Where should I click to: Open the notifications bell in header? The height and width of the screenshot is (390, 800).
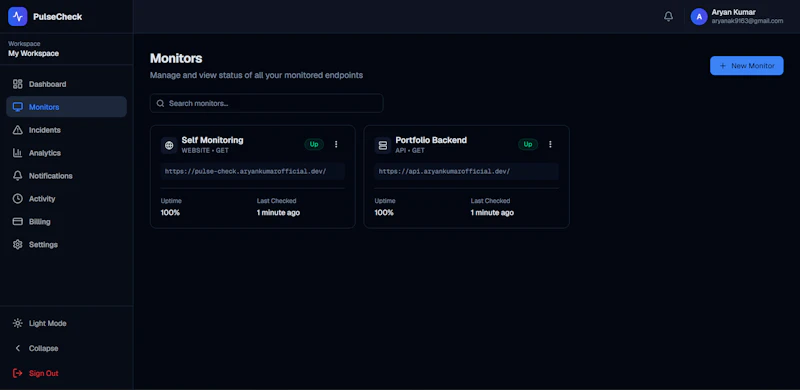[668, 16]
